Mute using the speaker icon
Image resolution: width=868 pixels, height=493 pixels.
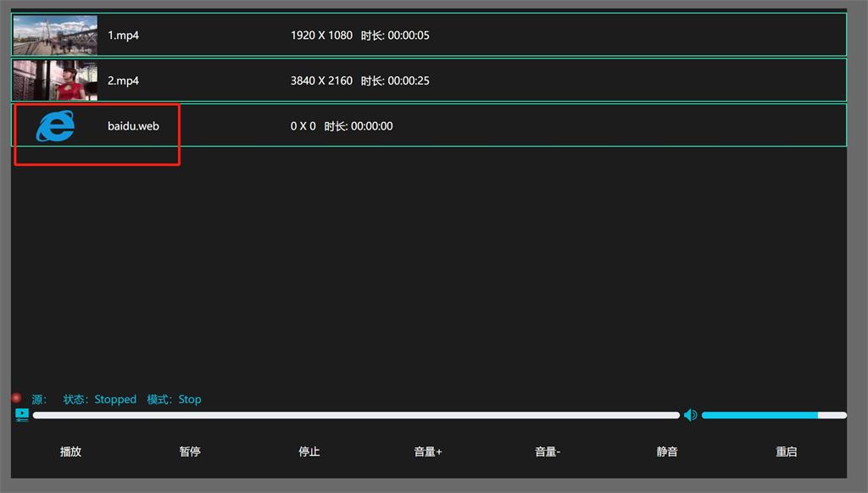tap(690, 415)
